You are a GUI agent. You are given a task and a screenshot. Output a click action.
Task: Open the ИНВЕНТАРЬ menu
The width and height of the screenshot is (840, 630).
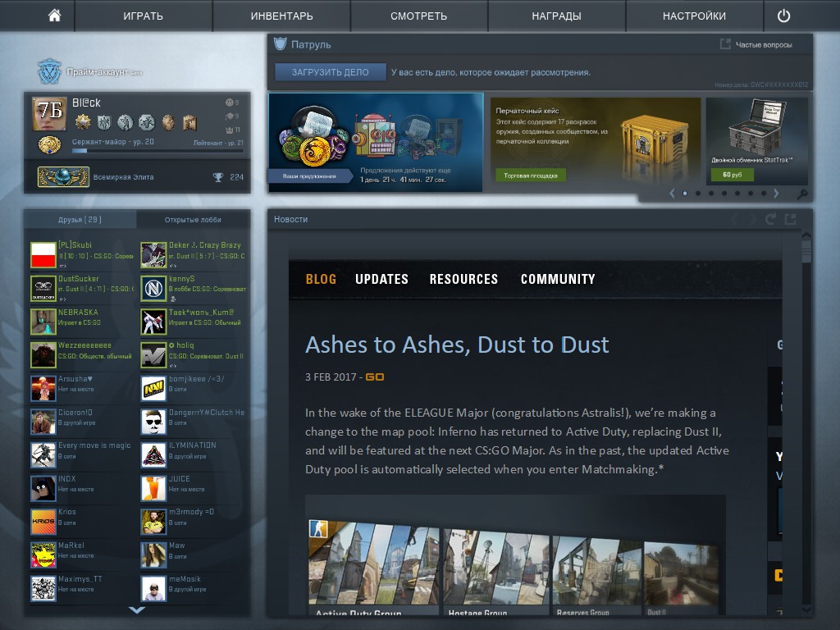pyautogui.click(x=282, y=16)
